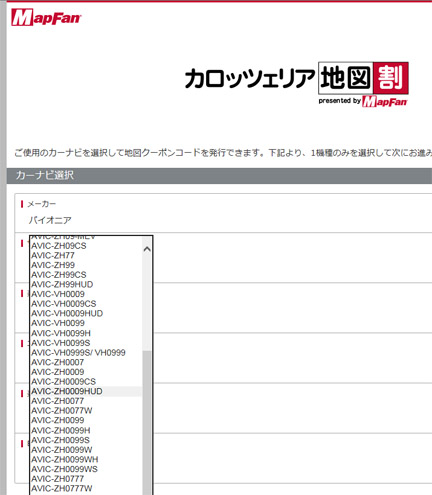Pick the AVIC-ZH0099S option

pos(86,440)
